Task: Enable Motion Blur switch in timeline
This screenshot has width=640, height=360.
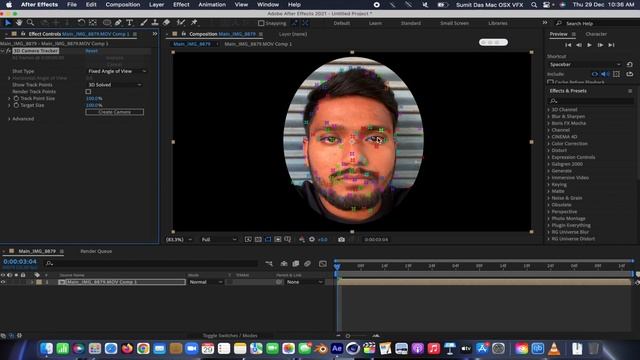Action: [308, 264]
